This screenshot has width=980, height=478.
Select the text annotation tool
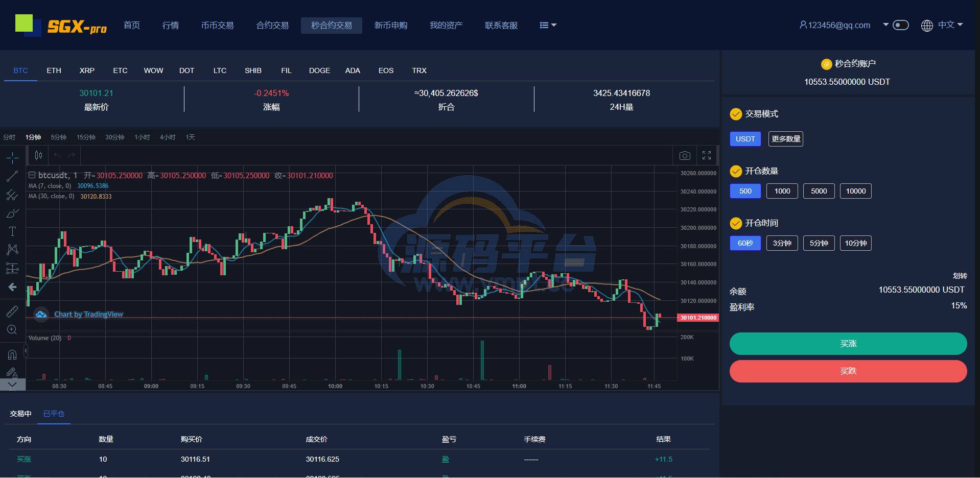[12, 231]
